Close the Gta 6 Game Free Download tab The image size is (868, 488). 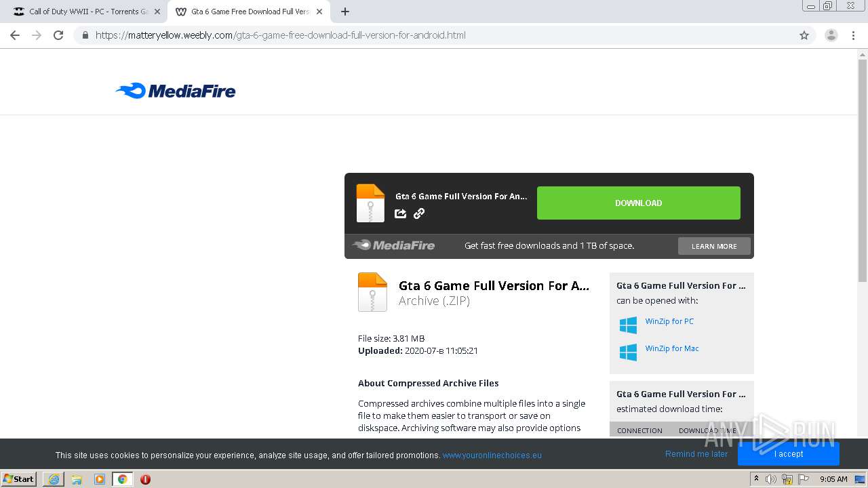pos(319,12)
